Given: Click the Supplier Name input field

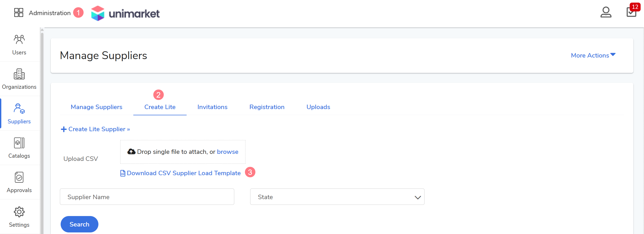Looking at the screenshot, I should coord(147,197).
